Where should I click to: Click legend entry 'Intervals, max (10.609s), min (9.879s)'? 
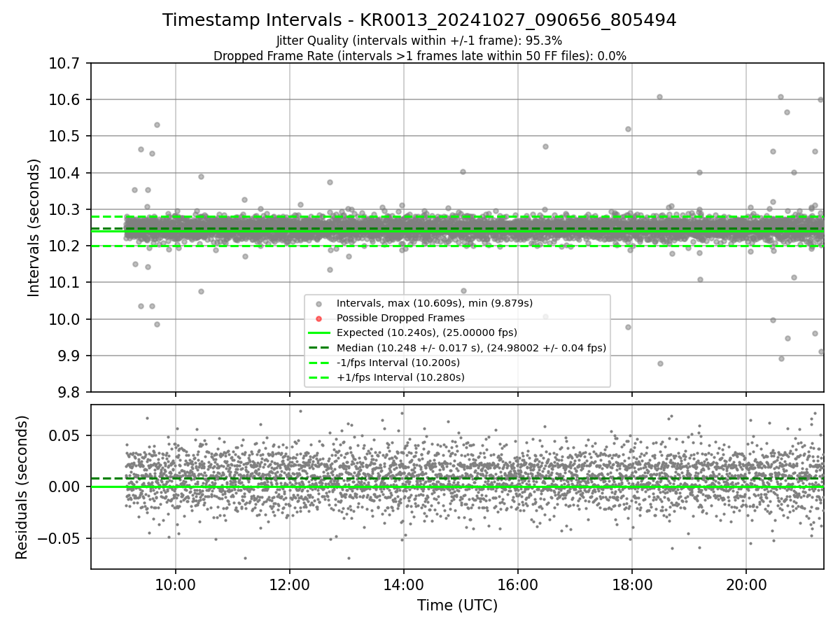(x=435, y=303)
